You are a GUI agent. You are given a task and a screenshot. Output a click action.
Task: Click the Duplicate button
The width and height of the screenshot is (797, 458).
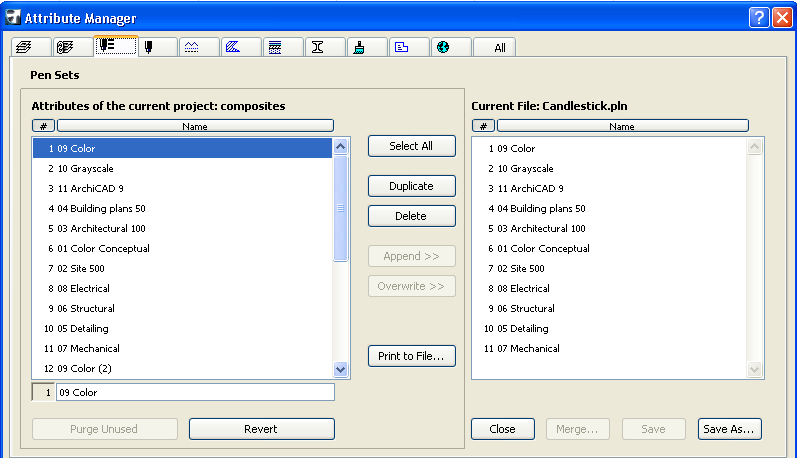point(412,186)
